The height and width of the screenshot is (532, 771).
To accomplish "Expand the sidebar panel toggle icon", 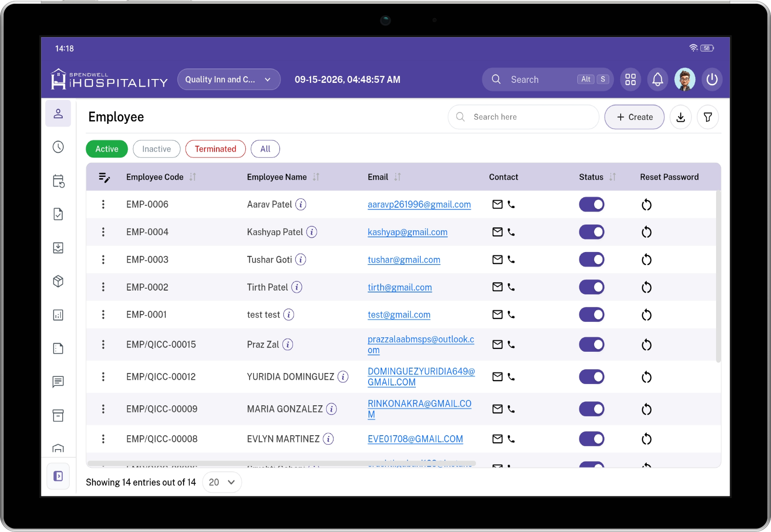I will click(x=58, y=476).
